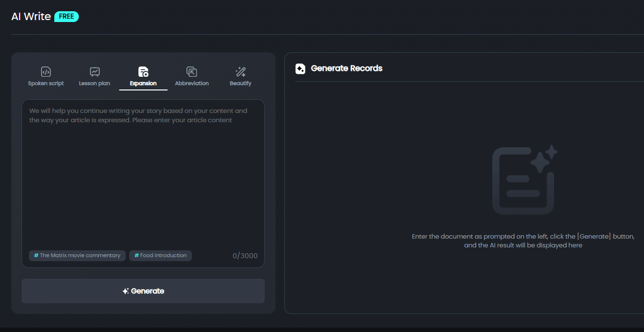Open the Expansion tab label
This screenshot has height=332, width=644.
point(143,84)
